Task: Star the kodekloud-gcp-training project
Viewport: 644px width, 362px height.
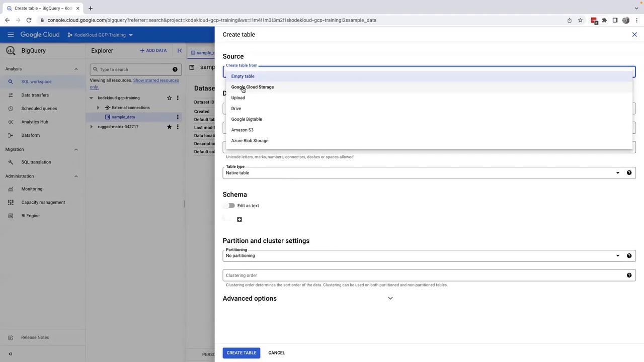Action: [x=169, y=98]
